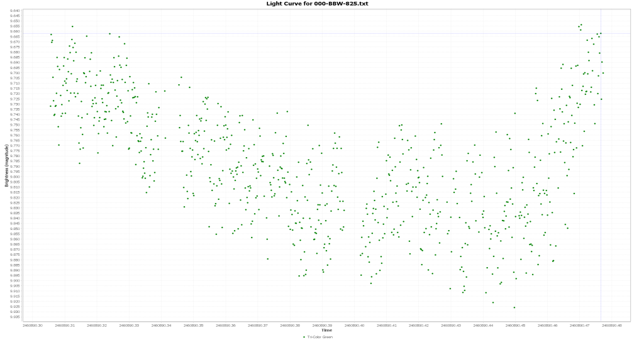
Task: Click y-axis tick label 9.770
Action: (14, 145)
